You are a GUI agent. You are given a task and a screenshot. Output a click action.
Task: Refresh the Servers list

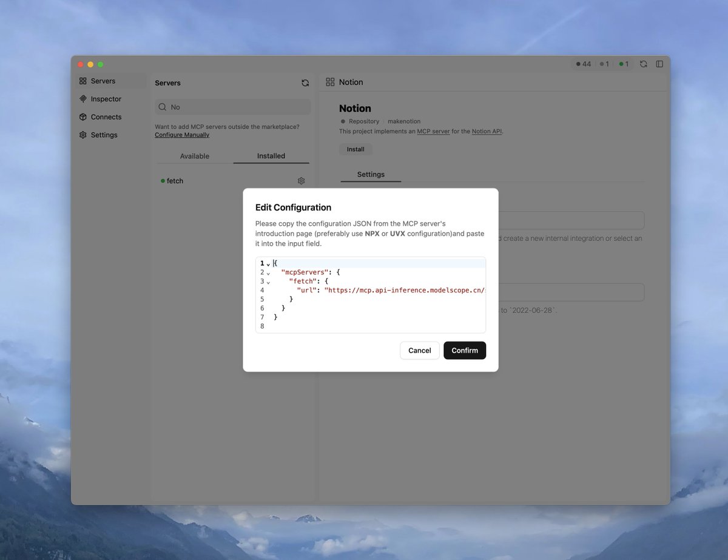tap(305, 83)
